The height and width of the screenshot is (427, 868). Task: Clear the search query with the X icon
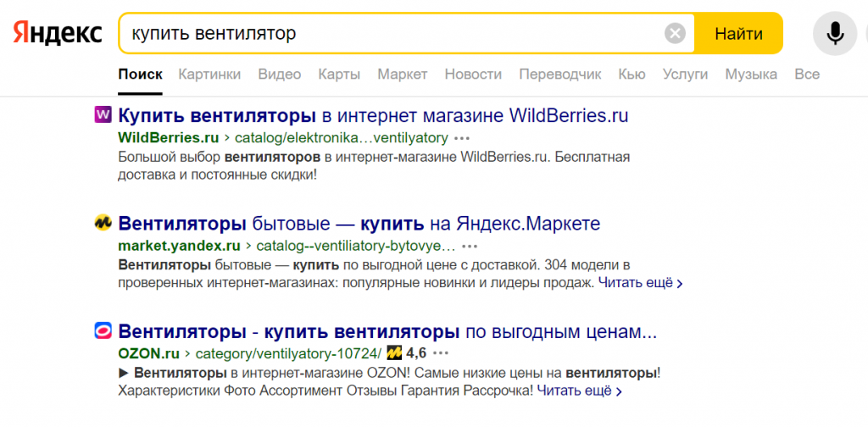[675, 34]
